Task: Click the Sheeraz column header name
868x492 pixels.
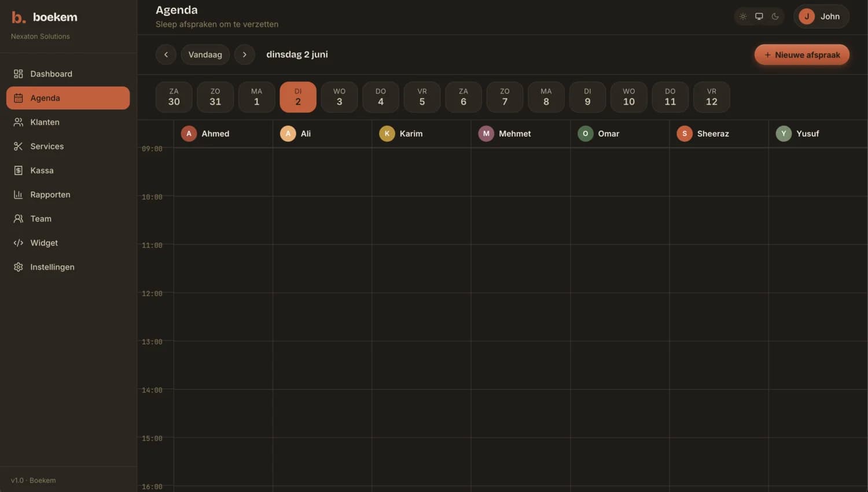Action: point(713,134)
